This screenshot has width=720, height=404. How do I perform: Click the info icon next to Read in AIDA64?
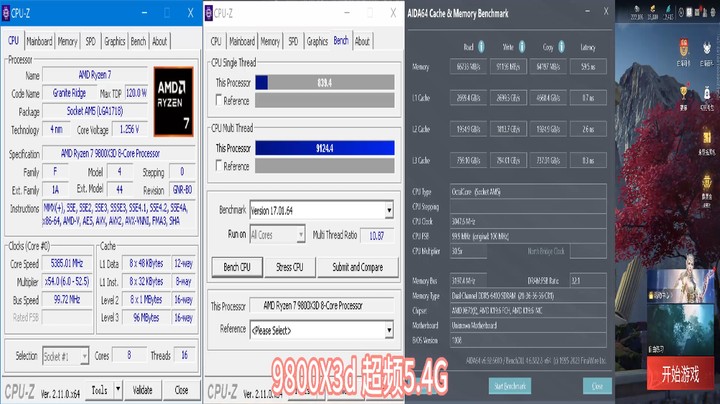pos(481,46)
